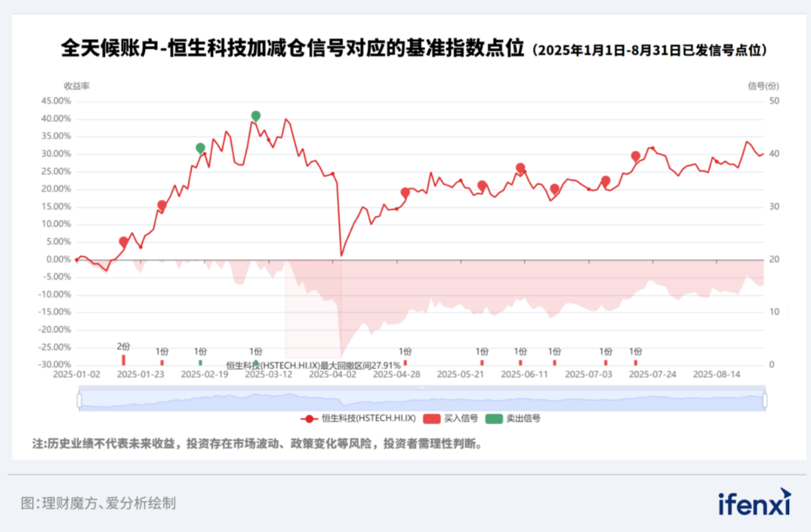Click the mini overview chart inside zoom slider
This screenshot has height=532, width=811.
click(422, 401)
